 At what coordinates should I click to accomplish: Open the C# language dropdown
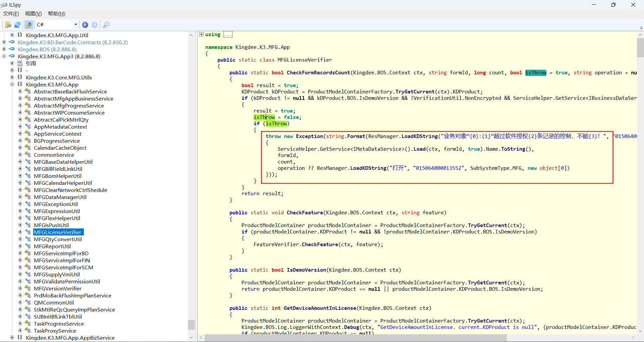pyautogui.click(x=75, y=24)
